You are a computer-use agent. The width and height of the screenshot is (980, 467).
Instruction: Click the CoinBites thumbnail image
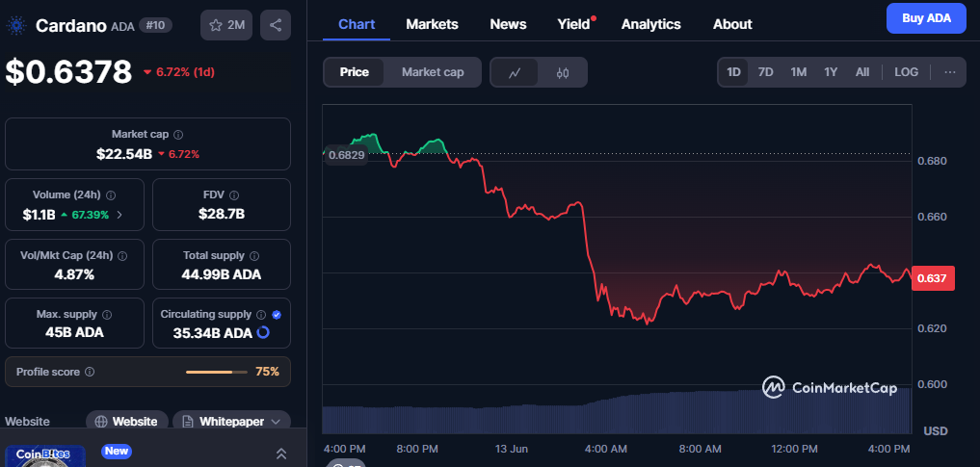(x=45, y=455)
